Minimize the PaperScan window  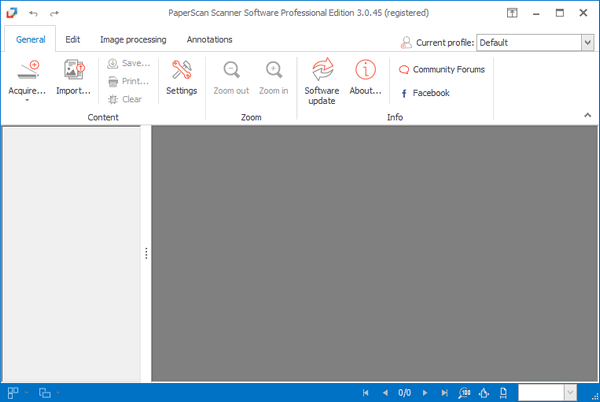pos(536,13)
